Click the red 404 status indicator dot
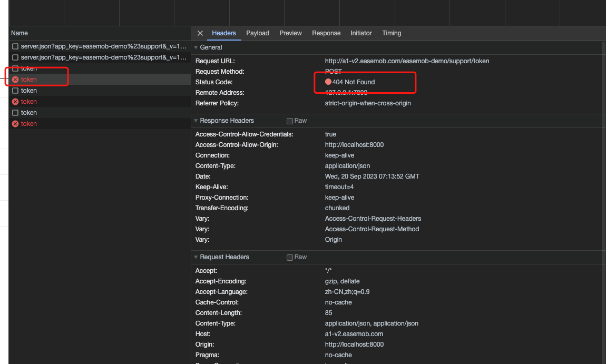Image resolution: width=606 pixels, height=364 pixels. click(328, 82)
